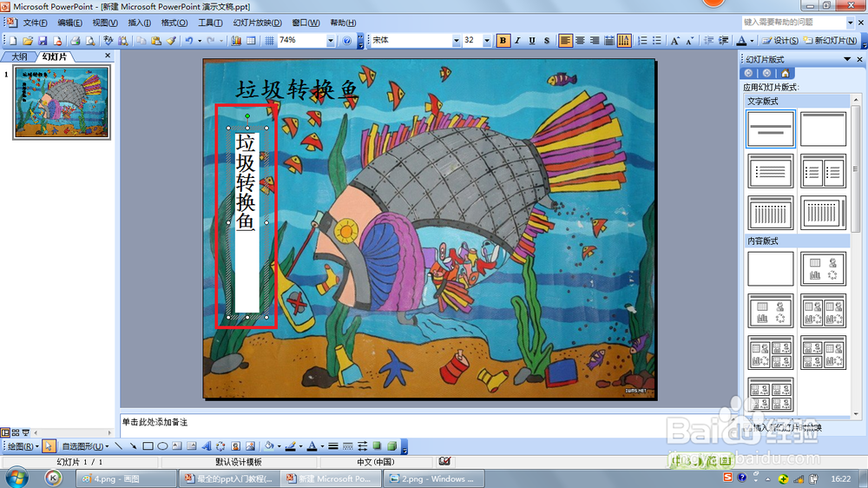This screenshot has height=488, width=868.
Task: Switch to slide sorter view
Action: 16,432
